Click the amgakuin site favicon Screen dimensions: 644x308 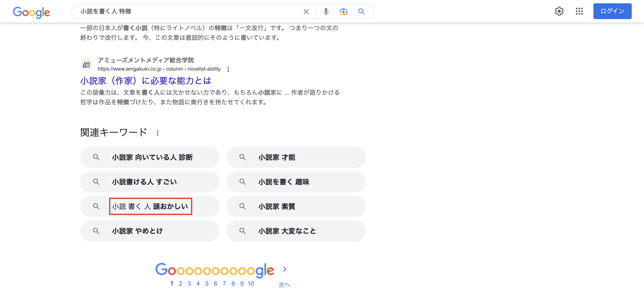tap(86, 64)
